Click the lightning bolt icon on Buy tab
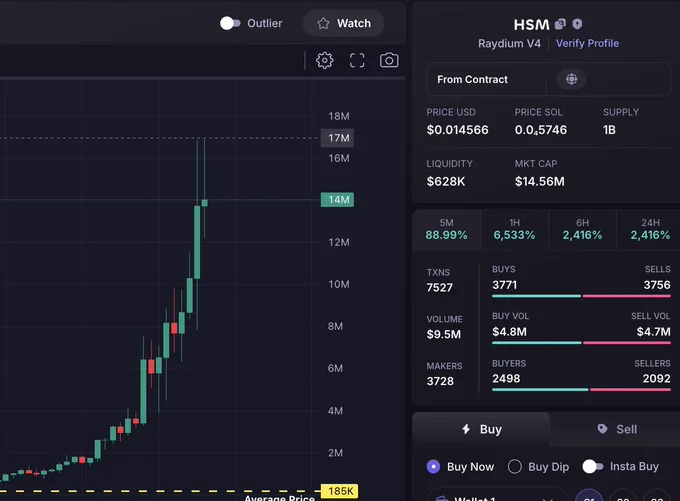This screenshot has height=501, width=680. pos(466,429)
